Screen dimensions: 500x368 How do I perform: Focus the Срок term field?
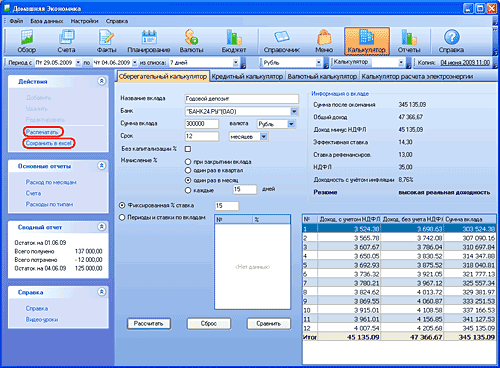202,136
